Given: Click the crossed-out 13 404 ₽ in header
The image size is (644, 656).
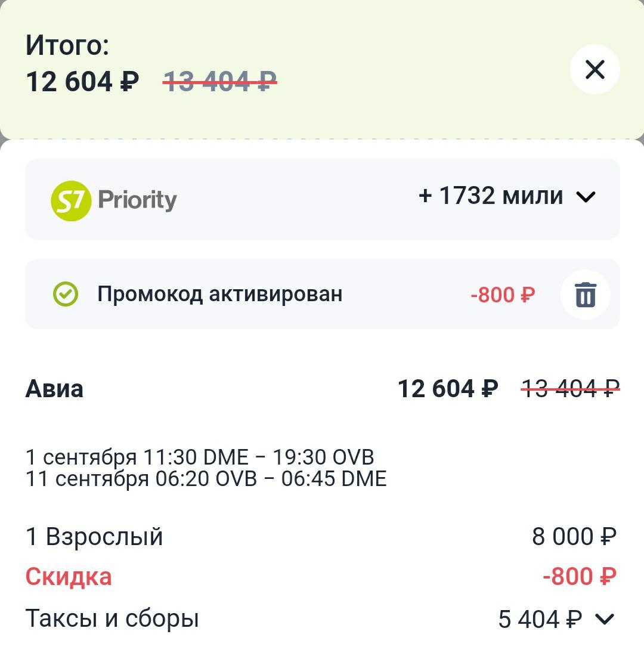Looking at the screenshot, I should tap(219, 81).
